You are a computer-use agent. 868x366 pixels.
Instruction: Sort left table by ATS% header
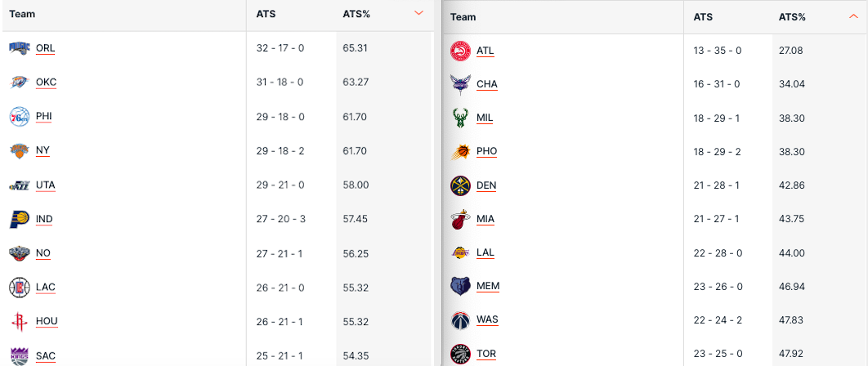(x=356, y=14)
